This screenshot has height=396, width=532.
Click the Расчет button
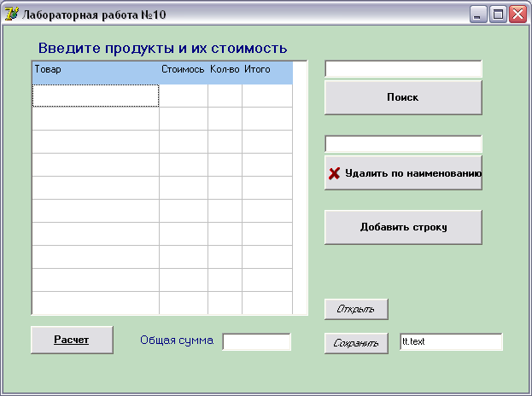(72, 340)
